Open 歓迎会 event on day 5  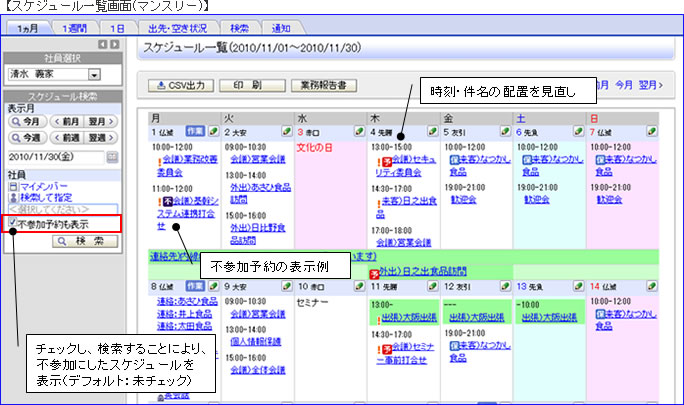(463, 199)
